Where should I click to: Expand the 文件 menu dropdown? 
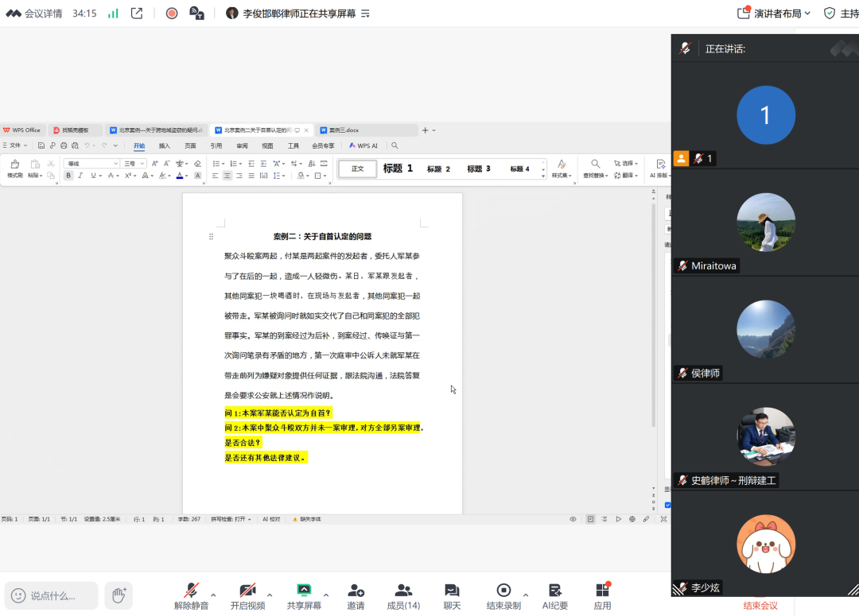15,145
